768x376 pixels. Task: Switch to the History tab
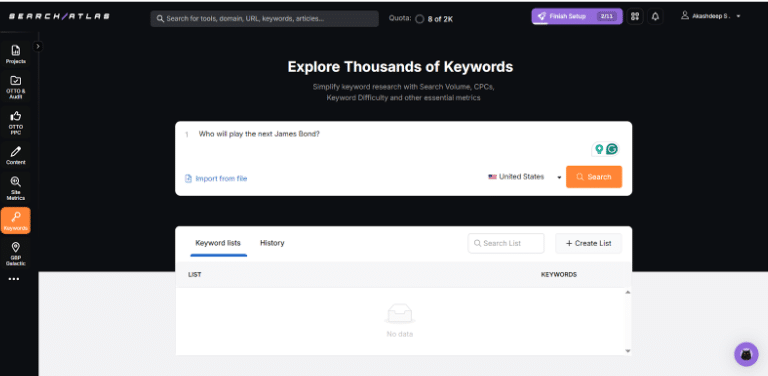272,243
